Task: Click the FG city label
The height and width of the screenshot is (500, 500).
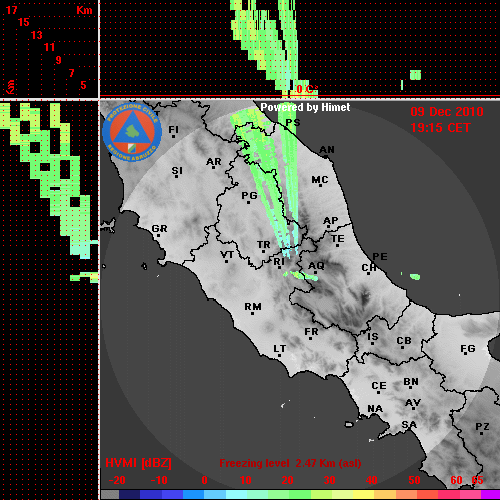Action: [x=468, y=349]
